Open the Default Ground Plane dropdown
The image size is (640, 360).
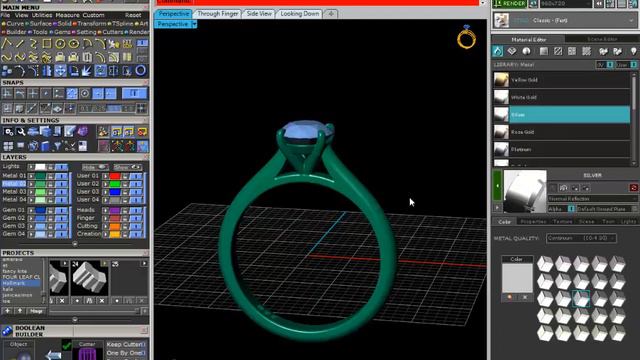pyautogui.click(x=607, y=209)
